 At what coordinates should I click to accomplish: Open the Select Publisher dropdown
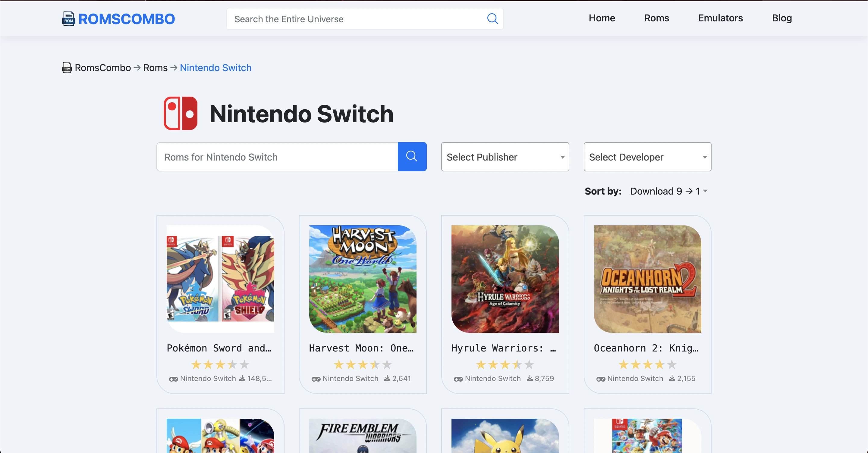pos(505,157)
